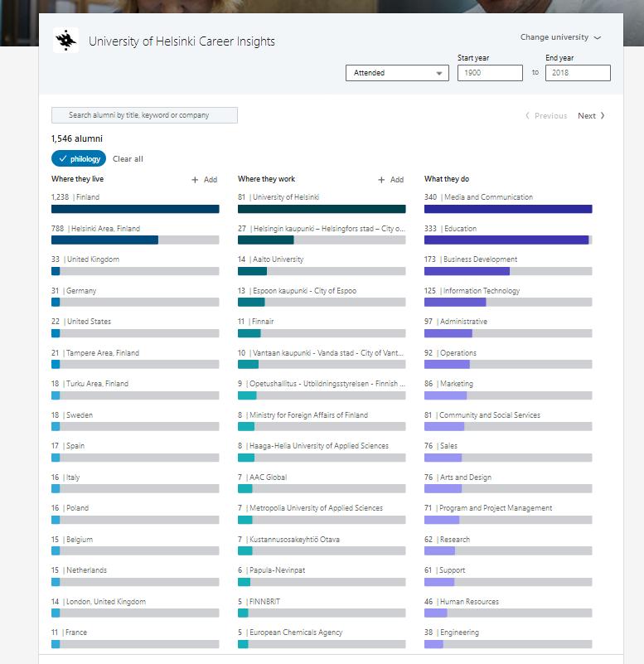This screenshot has height=664, width=644.
Task: Click the Next chevron arrow
Action: (x=602, y=115)
